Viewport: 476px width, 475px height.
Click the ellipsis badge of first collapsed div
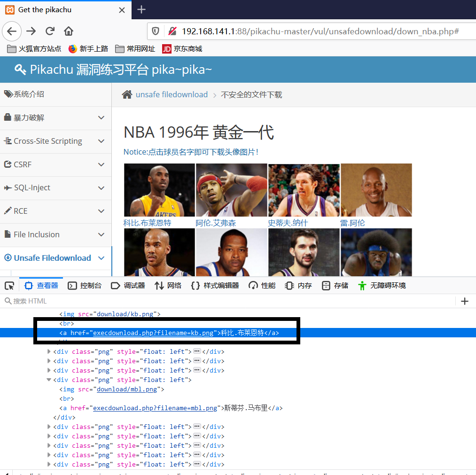pos(197,351)
